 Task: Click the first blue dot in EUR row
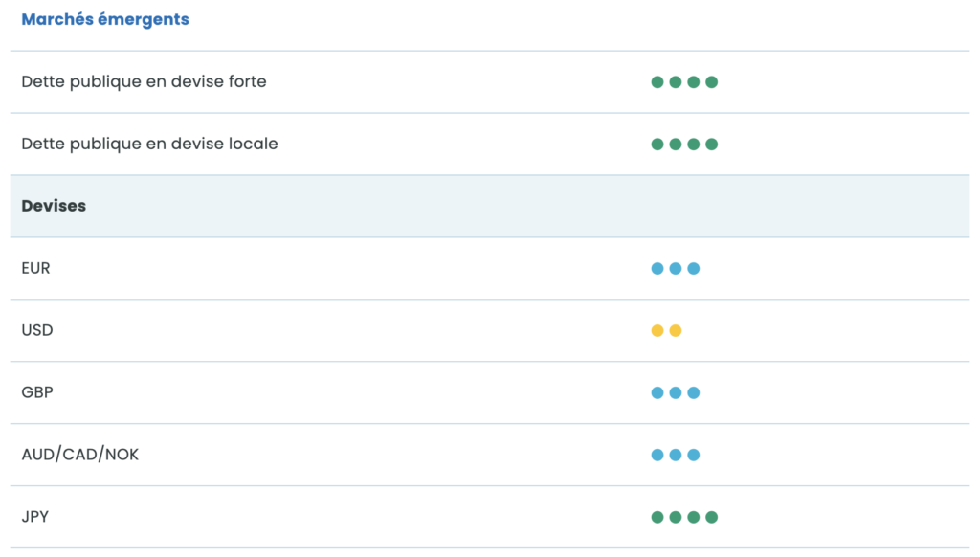point(657,269)
